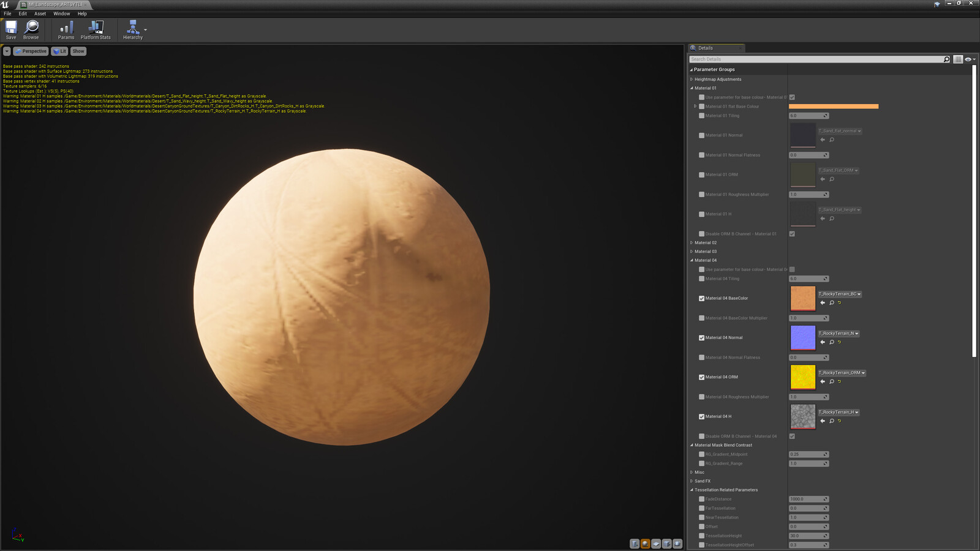Reset Material 04 Normal to default
This screenshot has width=980, height=551.
click(x=839, y=342)
